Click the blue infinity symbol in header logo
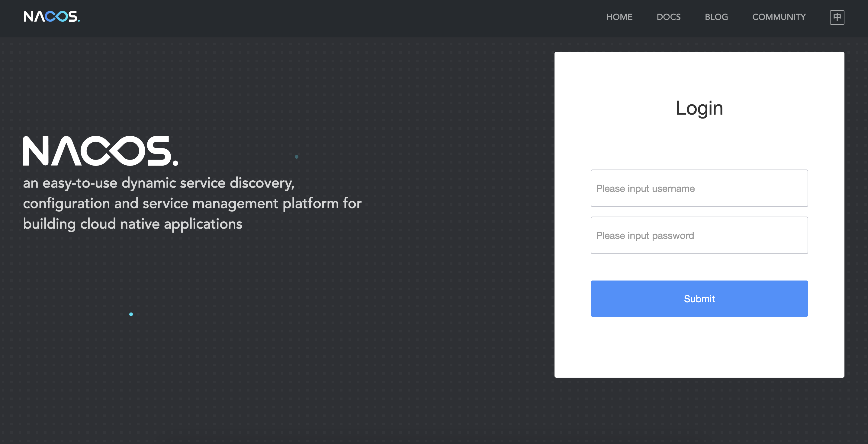This screenshot has width=868, height=444. pos(56,17)
